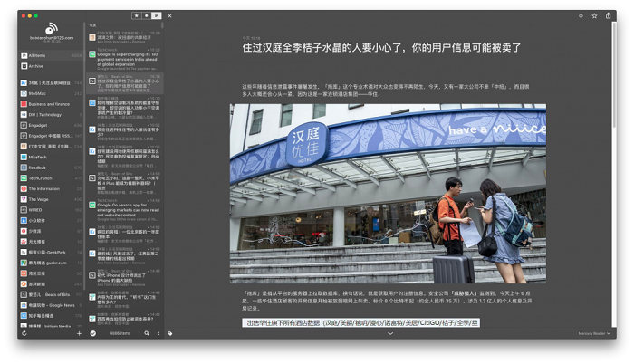Screen dimensions: 634x364
Task: Add a new subscription plus icon
Action: (80, 333)
